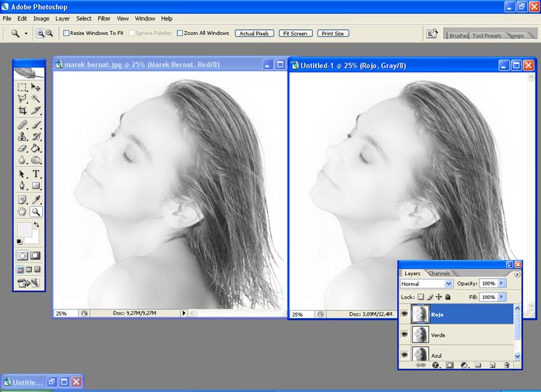Switch to the Channels tab
This screenshot has width=541, height=392.
click(439, 274)
